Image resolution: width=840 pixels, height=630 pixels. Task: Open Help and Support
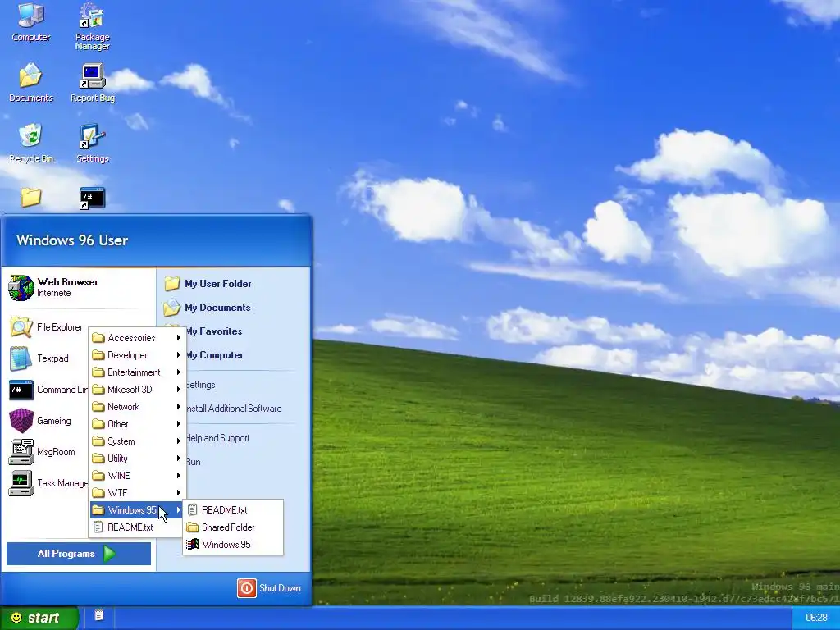(x=217, y=438)
